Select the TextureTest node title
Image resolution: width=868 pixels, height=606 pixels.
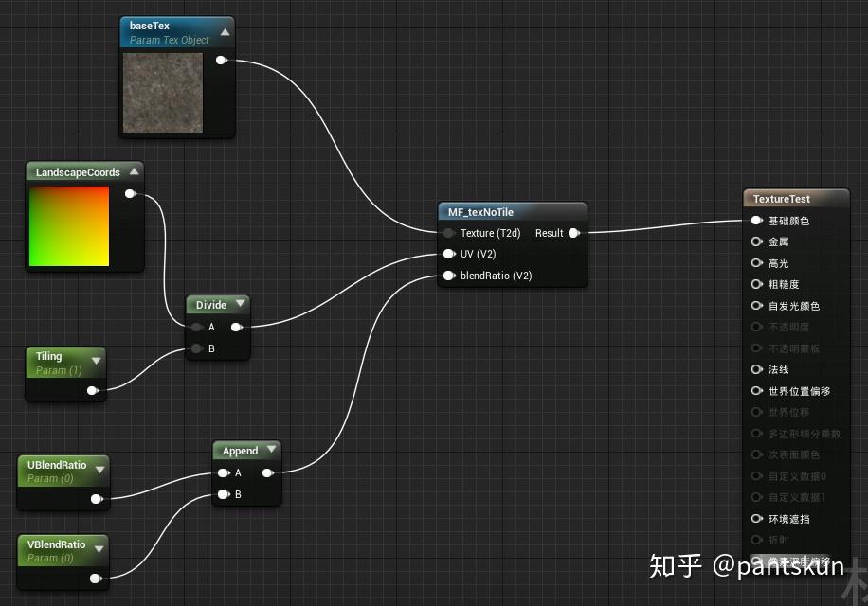tap(781, 199)
